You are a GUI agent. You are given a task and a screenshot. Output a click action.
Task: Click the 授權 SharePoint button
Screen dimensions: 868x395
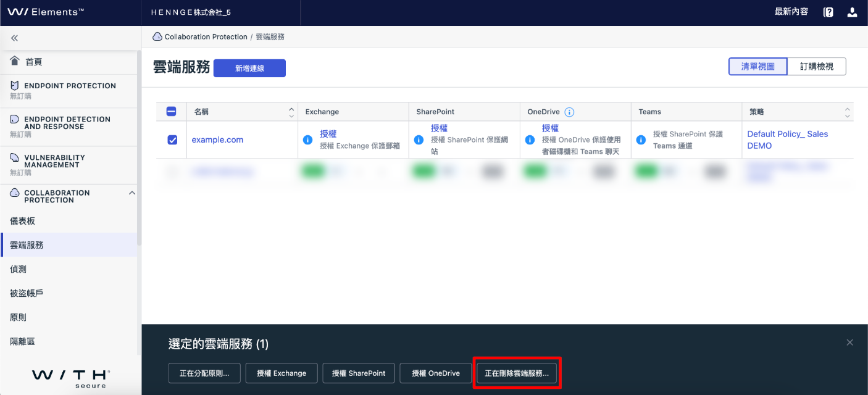point(359,373)
